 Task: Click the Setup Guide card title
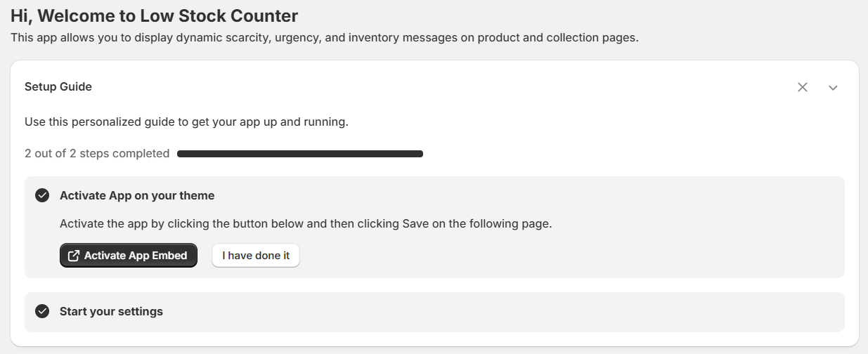[x=58, y=86]
